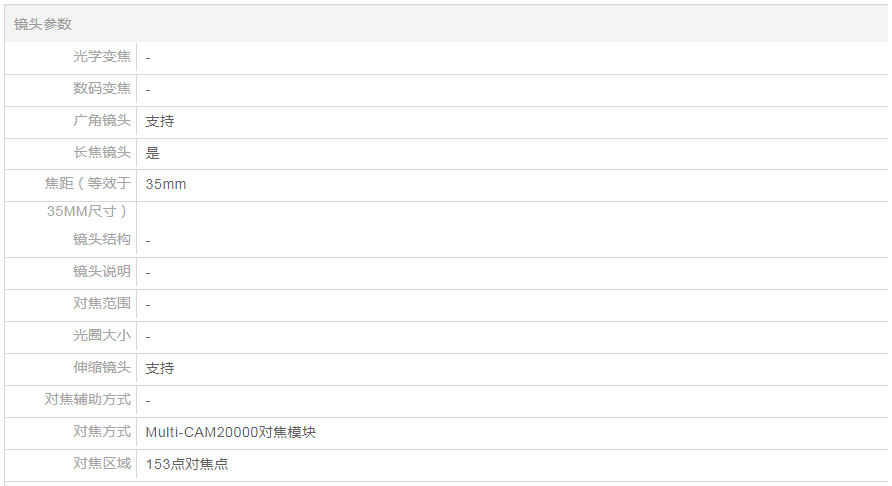Click the 长焦镜头 row label

[101, 153]
